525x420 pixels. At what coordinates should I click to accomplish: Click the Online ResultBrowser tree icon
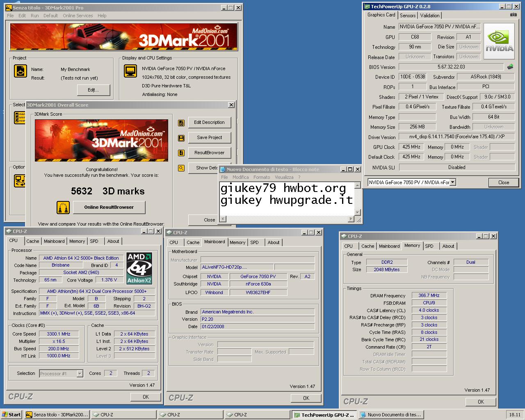(63, 208)
